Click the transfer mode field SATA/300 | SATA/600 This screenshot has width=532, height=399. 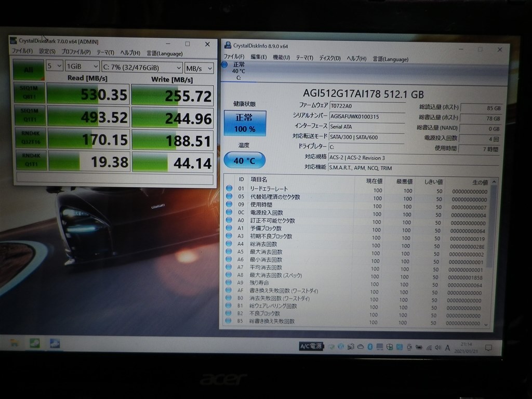click(366, 137)
